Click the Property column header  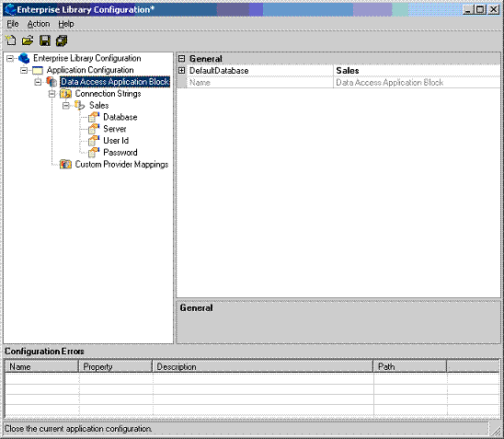(115, 366)
